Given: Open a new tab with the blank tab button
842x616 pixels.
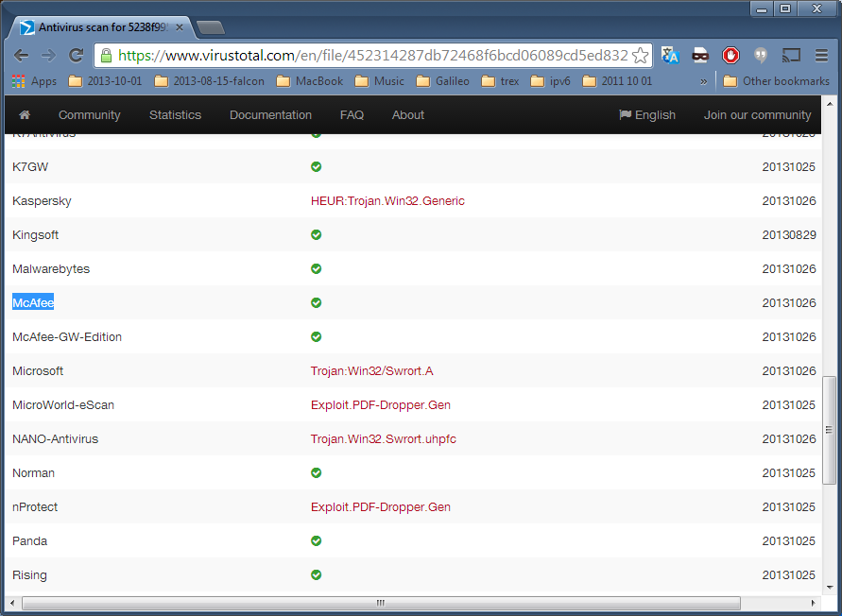Looking at the screenshot, I should pos(210,28).
